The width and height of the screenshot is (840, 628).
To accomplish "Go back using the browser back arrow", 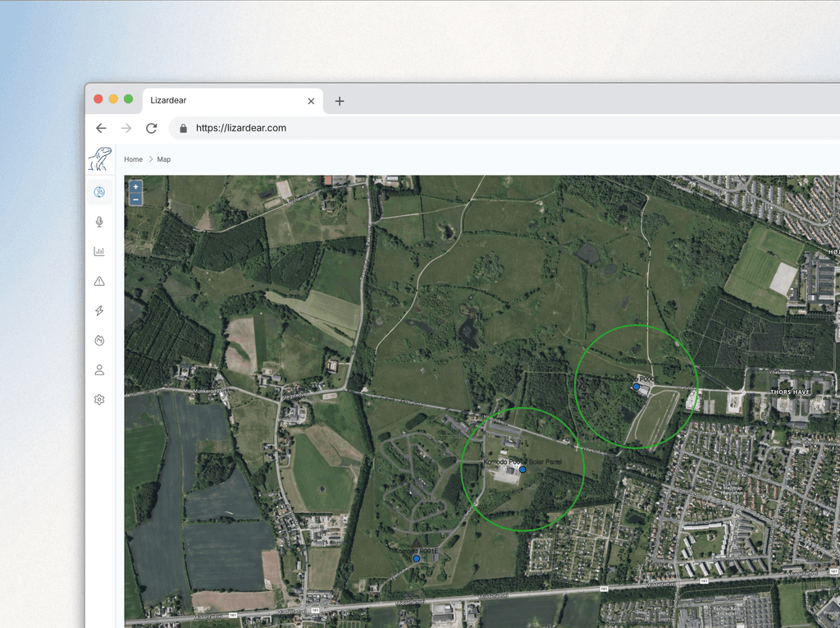I will coord(101,128).
